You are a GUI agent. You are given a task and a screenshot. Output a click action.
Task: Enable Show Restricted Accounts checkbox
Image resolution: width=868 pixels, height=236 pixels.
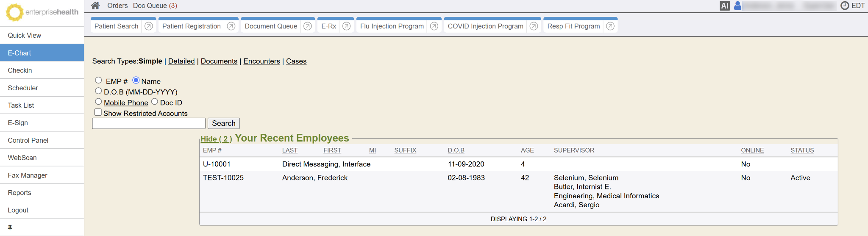98,112
